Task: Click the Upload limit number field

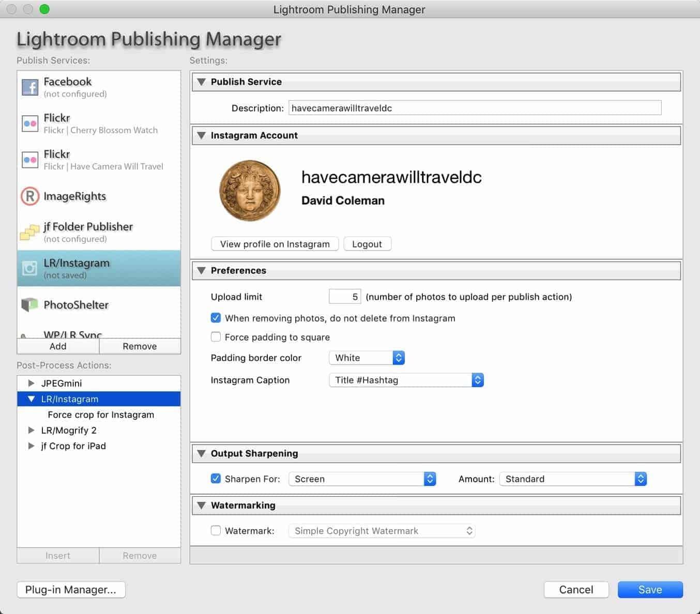Action: tap(345, 297)
